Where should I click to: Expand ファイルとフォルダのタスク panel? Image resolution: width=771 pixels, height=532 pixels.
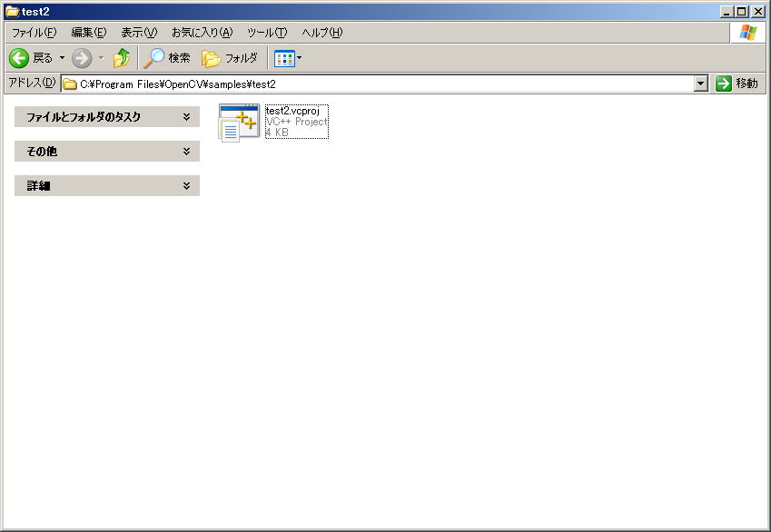[x=107, y=116]
